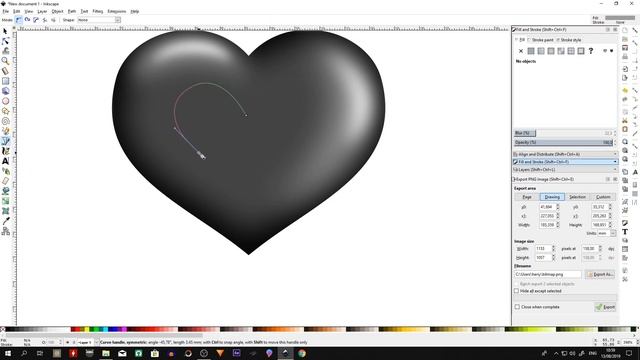The height and width of the screenshot is (360, 640).
Task: Select the Mesh gradient tool
Action: click(5, 211)
